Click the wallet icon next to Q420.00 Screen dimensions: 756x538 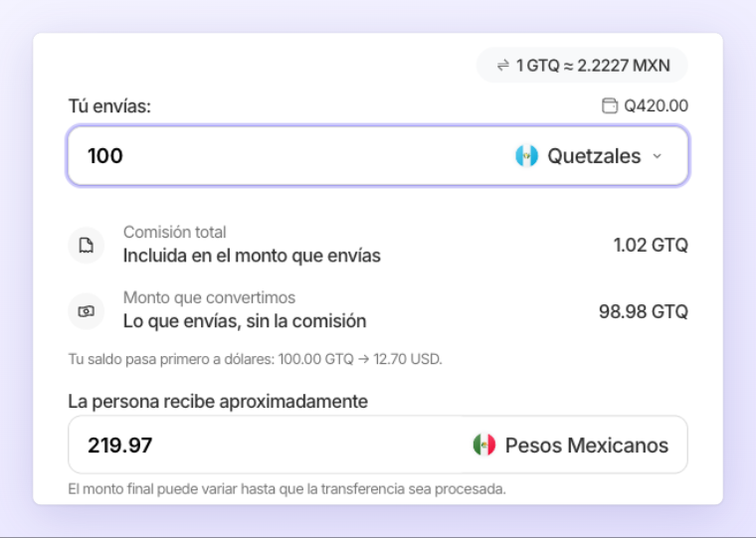point(610,105)
